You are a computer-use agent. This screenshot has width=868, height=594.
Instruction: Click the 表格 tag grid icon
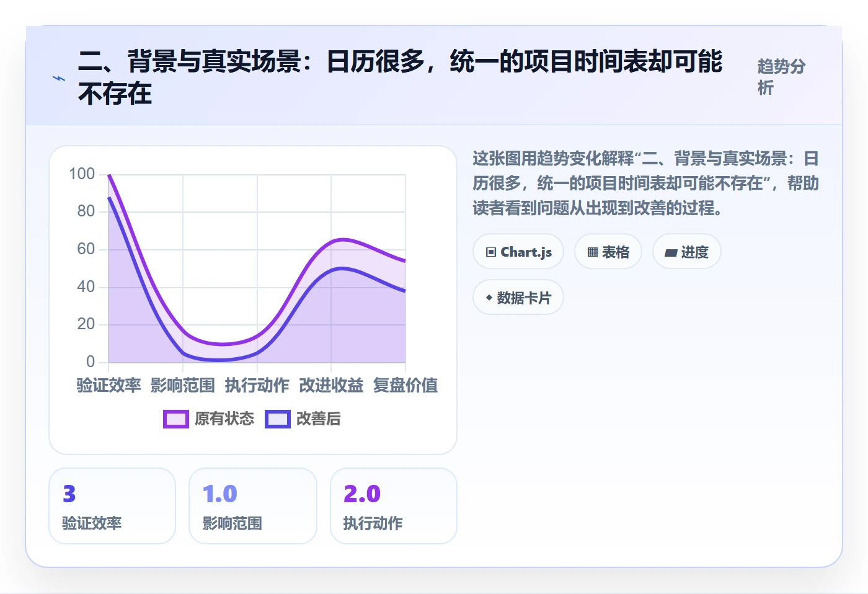(x=593, y=252)
